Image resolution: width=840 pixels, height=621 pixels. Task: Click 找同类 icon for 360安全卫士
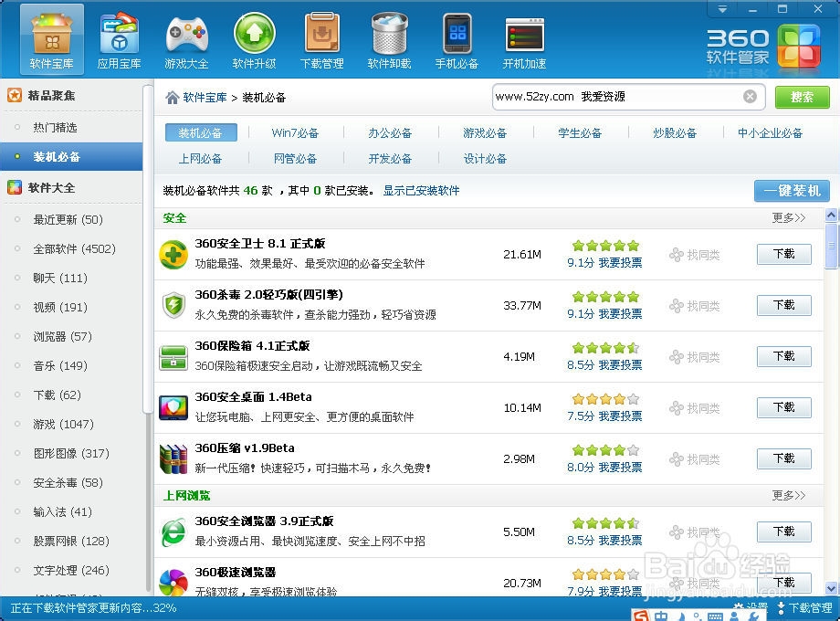click(676, 255)
